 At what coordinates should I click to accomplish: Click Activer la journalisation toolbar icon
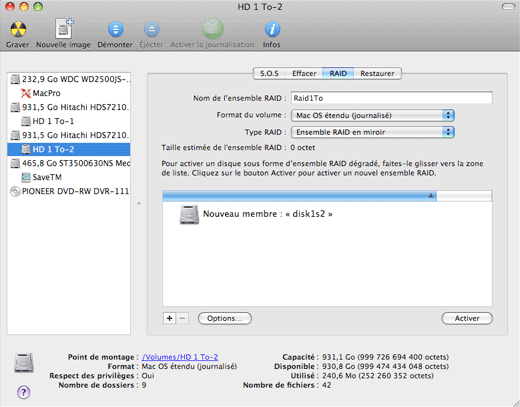(x=213, y=29)
